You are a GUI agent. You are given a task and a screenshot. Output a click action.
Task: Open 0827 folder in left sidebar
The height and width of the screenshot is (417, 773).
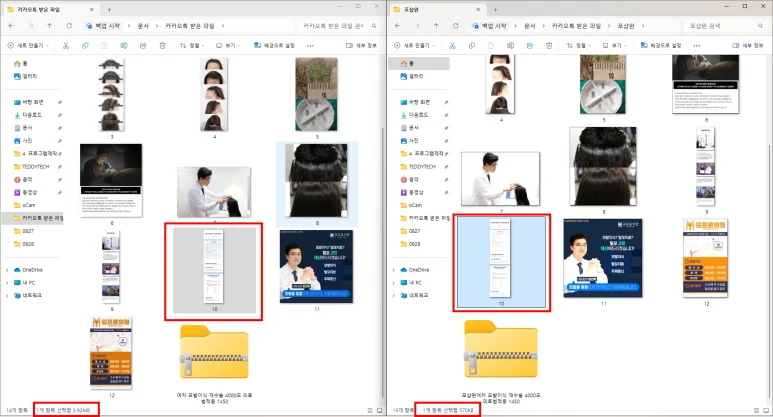click(x=28, y=231)
